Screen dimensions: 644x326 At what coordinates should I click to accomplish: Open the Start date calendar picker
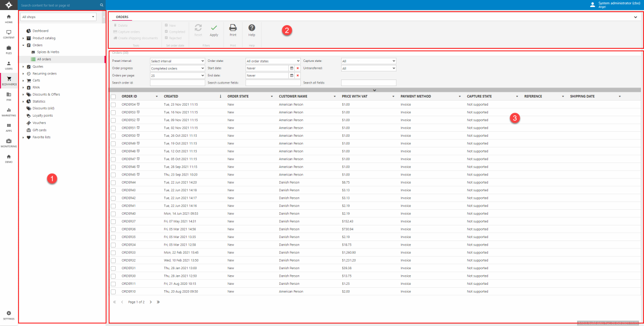tap(291, 68)
